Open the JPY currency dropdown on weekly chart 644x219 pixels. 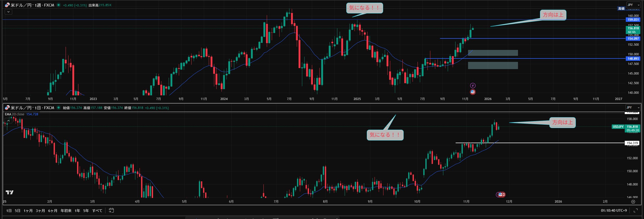pos(633,5)
